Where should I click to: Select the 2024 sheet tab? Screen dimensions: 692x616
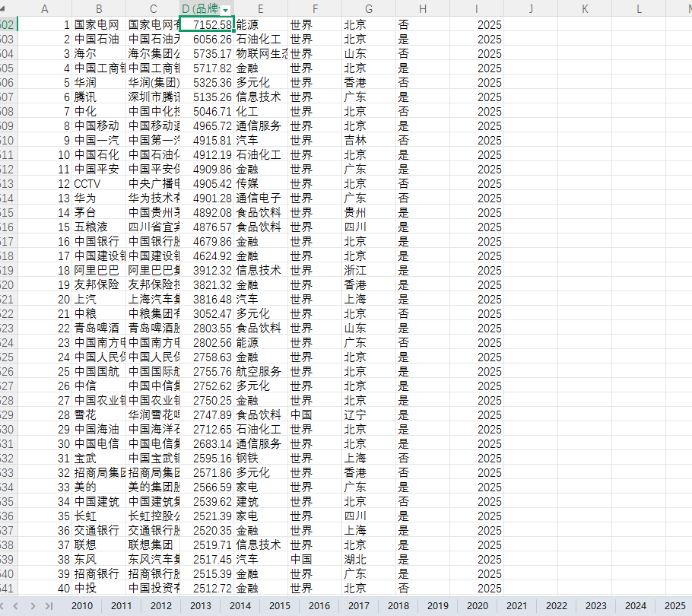[636, 606]
